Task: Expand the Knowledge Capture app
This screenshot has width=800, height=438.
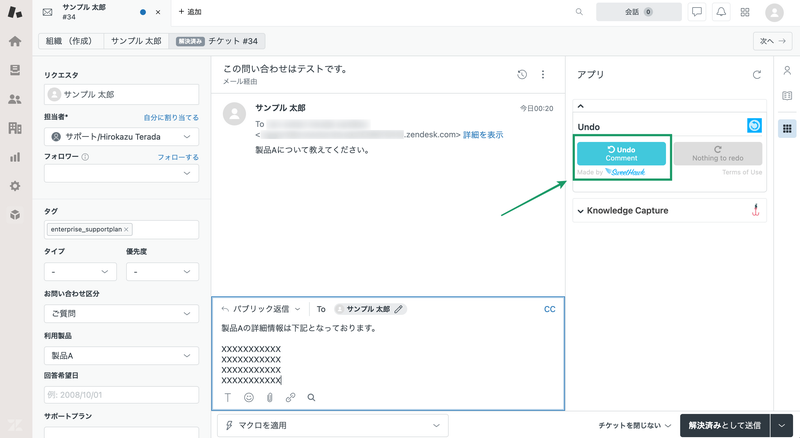Action: click(x=581, y=211)
